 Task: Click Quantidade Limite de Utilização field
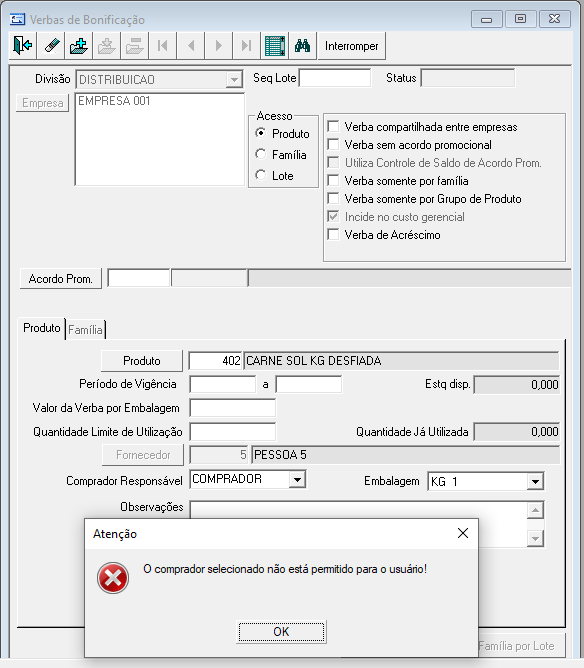tap(233, 432)
